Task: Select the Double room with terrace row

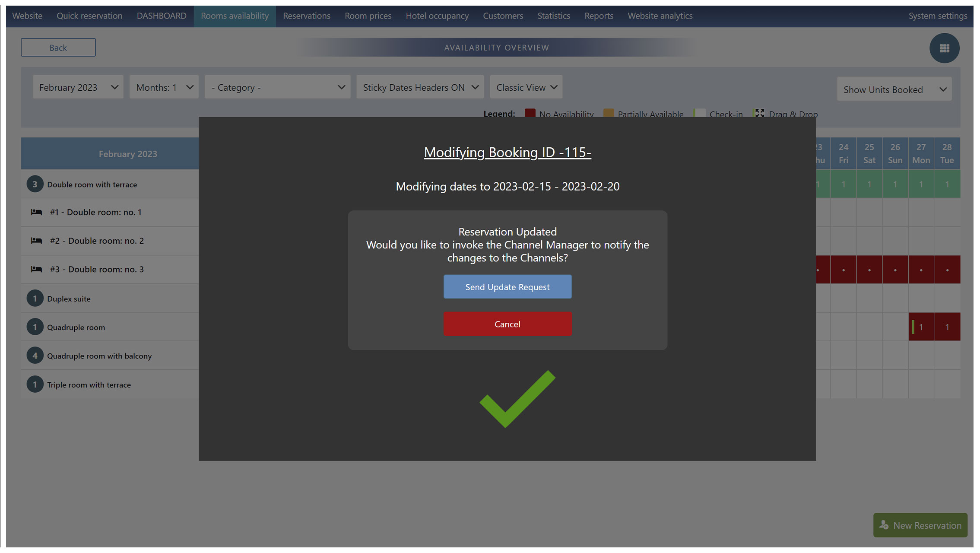Action: pos(110,184)
